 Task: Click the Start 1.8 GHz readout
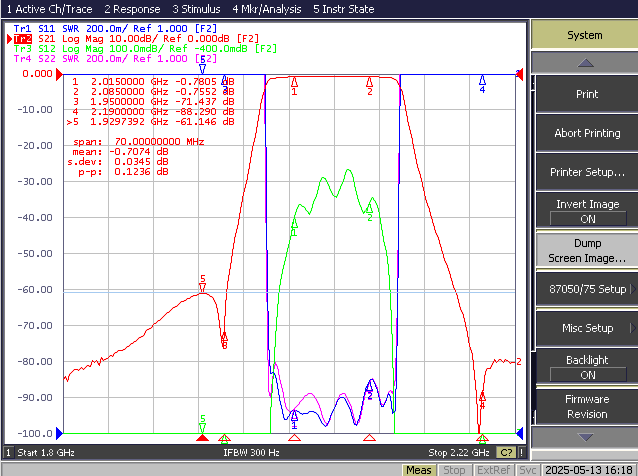(46, 453)
